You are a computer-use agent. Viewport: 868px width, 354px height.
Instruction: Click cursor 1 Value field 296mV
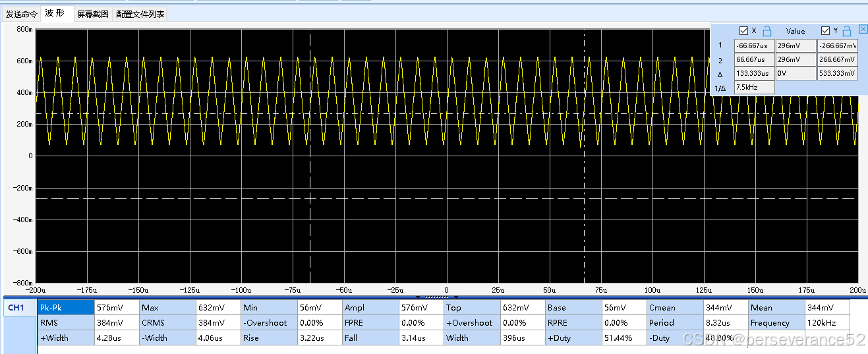point(796,46)
